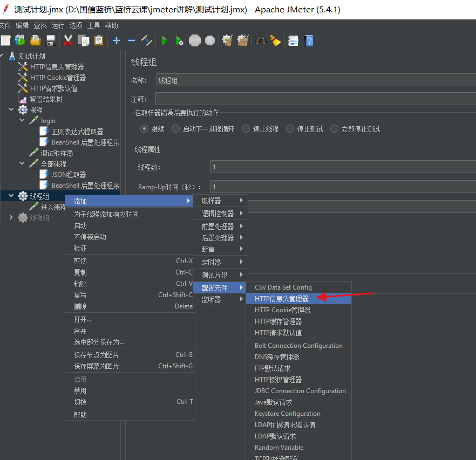This screenshot has height=460, width=476.
Task: Click the Reset search broom icon
Action: click(276, 40)
